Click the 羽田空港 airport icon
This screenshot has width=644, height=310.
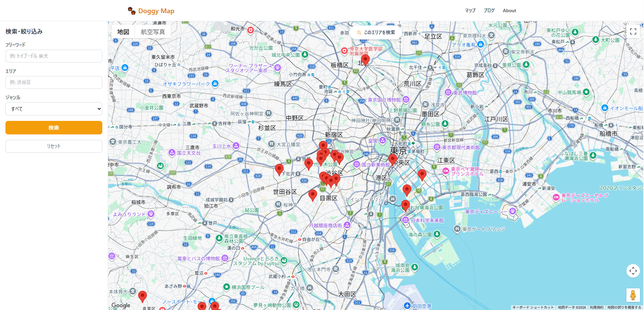(407, 306)
